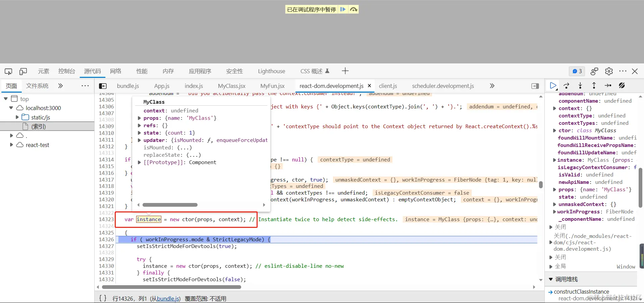
Task: Show more navigator tabs chevron
Action: click(x=60, y=86)
